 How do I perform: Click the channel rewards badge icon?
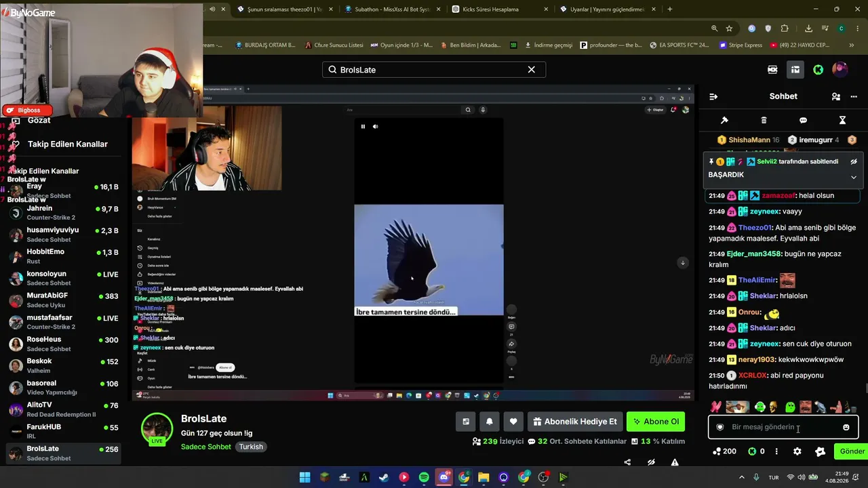(821, 451)
